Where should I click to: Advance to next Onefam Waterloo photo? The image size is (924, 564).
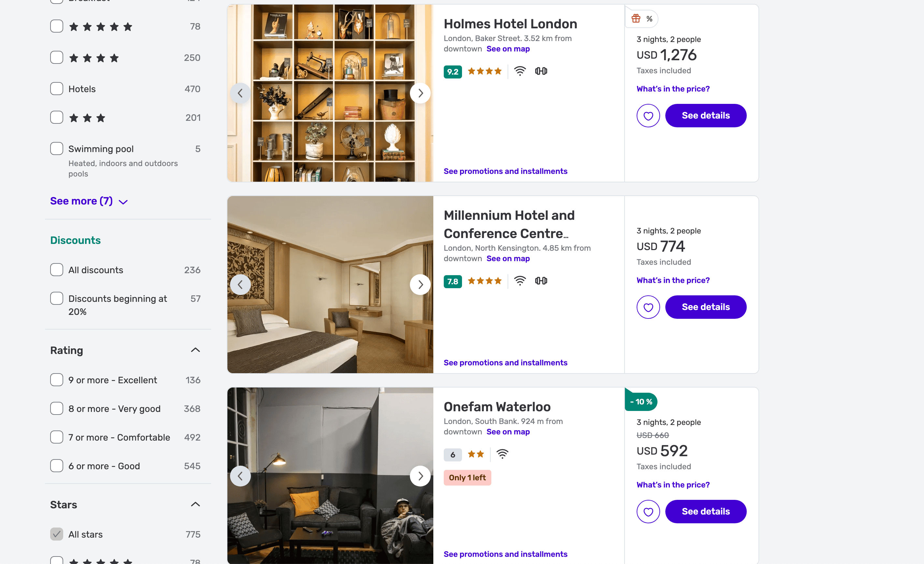[x=420, y=476]
